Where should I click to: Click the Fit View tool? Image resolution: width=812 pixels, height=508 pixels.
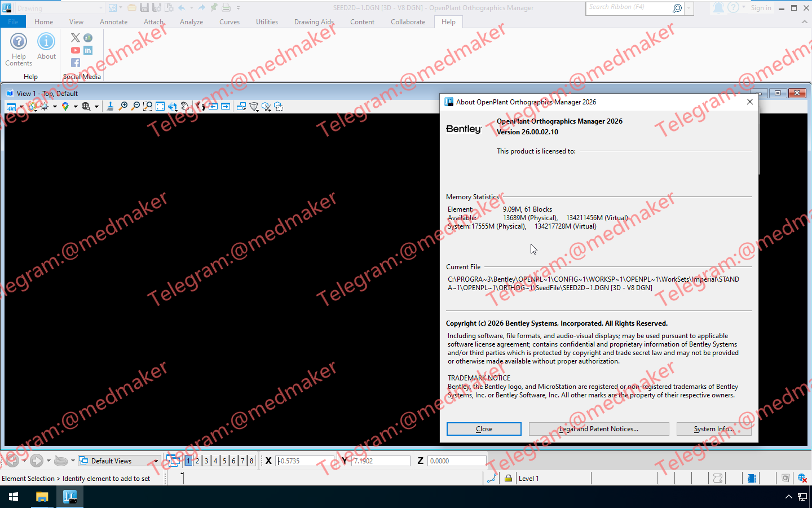(160, 106)
